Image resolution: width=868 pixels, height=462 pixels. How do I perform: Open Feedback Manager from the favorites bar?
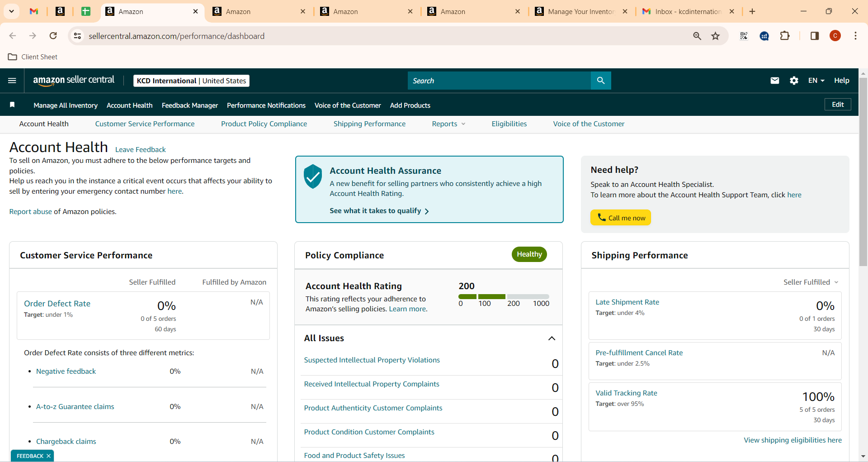(190, 105)
